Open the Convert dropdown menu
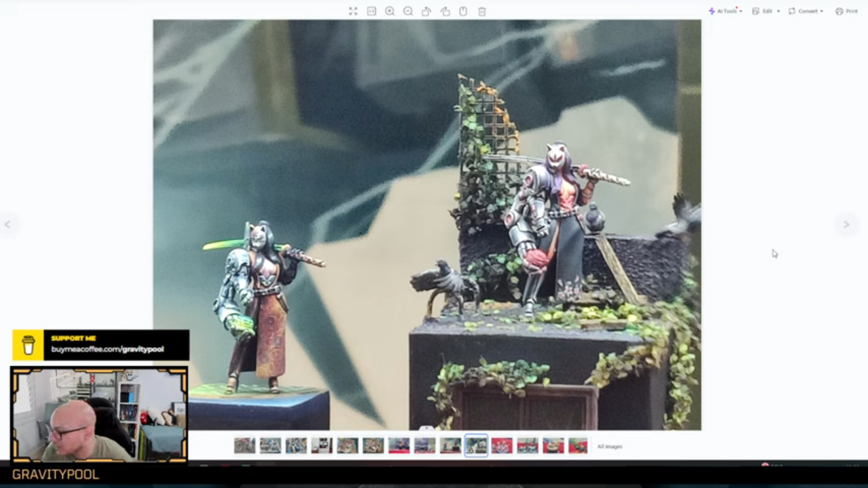This screenshot has height=488, width=868. [806, 12]
